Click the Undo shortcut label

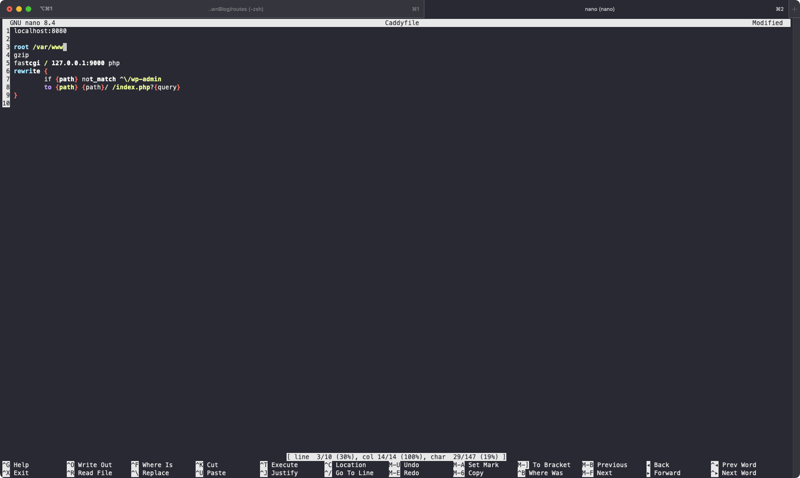click(411, 465)
